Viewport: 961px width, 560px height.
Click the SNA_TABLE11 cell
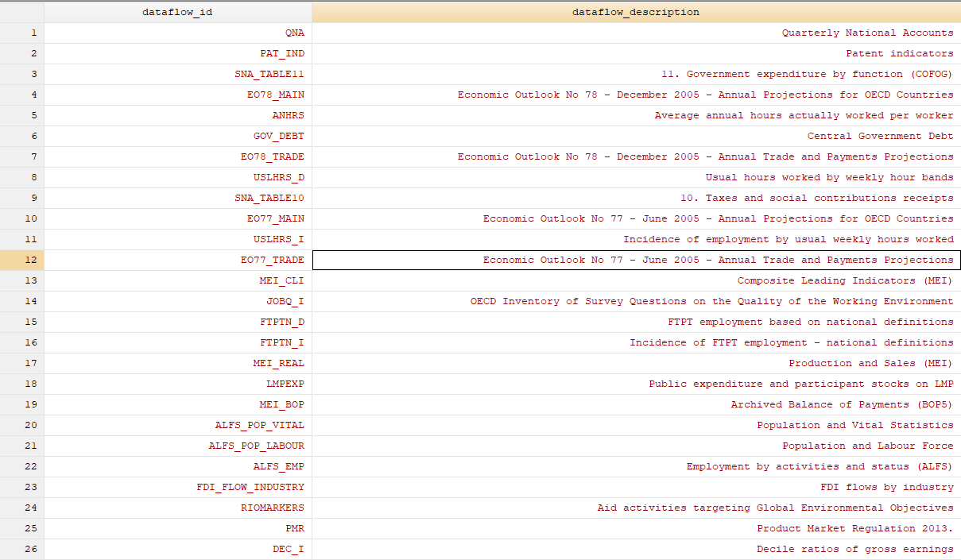pos(177,74)
